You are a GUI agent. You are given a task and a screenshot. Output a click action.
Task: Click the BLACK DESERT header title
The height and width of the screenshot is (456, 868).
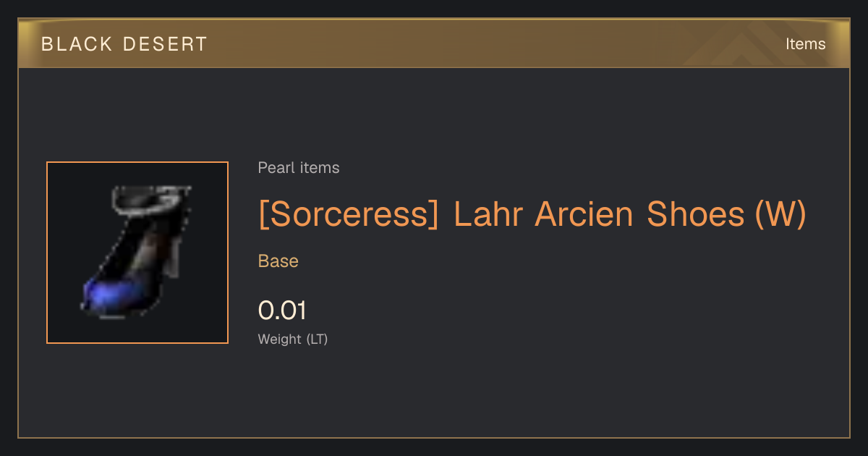tap(124, 44)
